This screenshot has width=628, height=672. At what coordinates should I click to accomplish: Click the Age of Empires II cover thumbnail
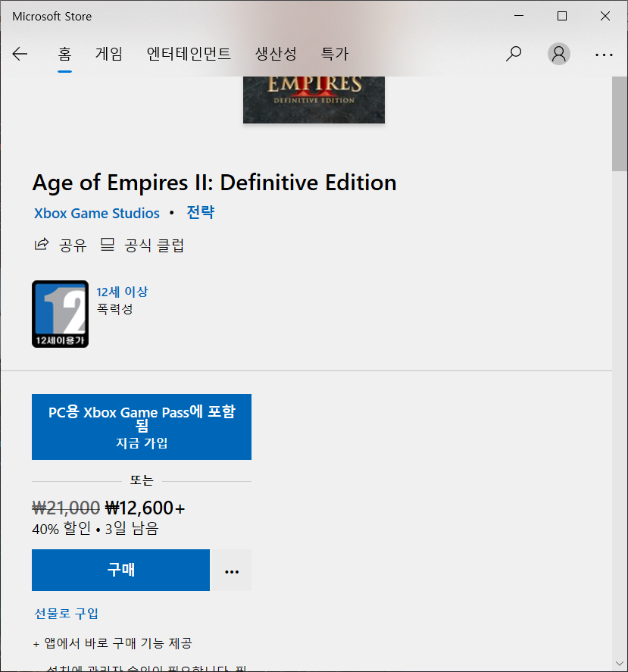pos(314,100)
